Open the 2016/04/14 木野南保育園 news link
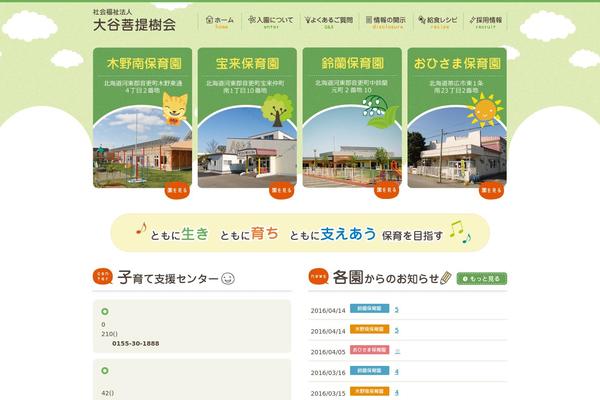Viewport: 600px width, 400px height. (x=396, y=330)
